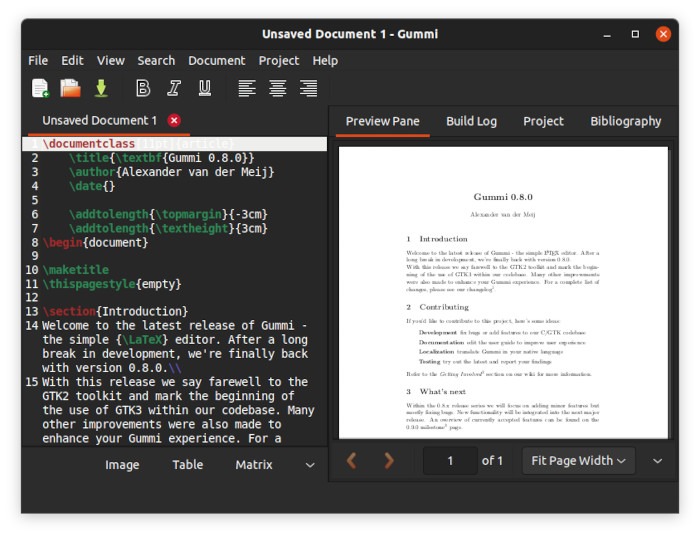Switch to the Project tab

543,121
